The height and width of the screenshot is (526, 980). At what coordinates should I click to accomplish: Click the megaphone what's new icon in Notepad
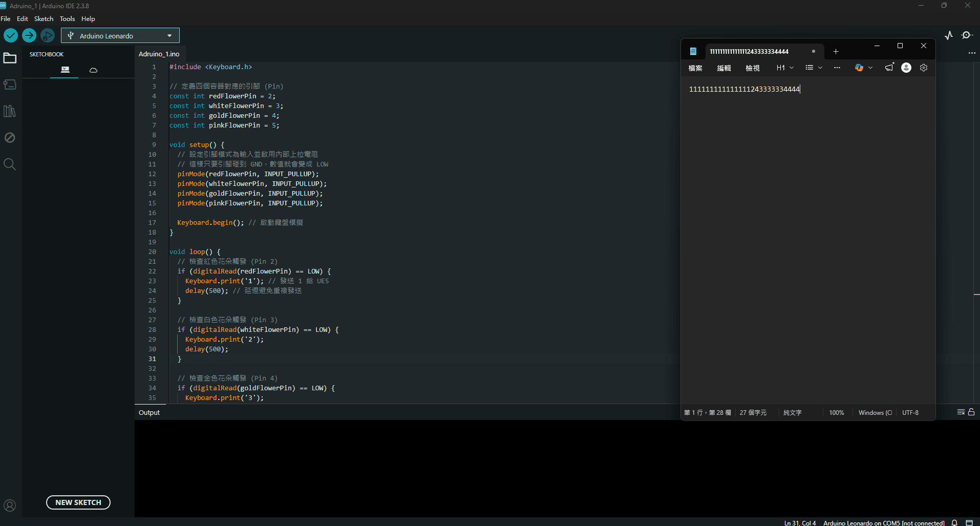click(x=889, y=68)
